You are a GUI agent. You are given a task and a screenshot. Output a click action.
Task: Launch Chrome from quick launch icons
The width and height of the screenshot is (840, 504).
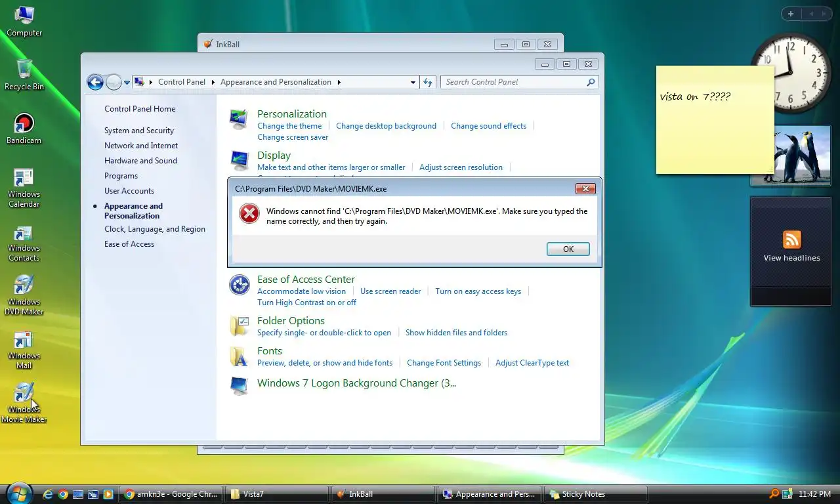(x=63, y=494)
